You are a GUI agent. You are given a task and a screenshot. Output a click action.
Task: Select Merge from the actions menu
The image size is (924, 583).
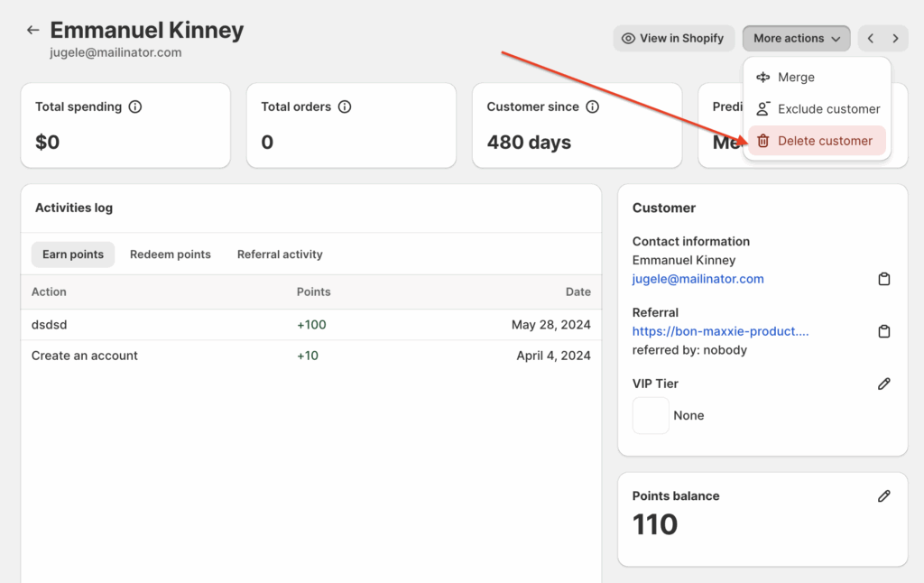tap(796, 78)
